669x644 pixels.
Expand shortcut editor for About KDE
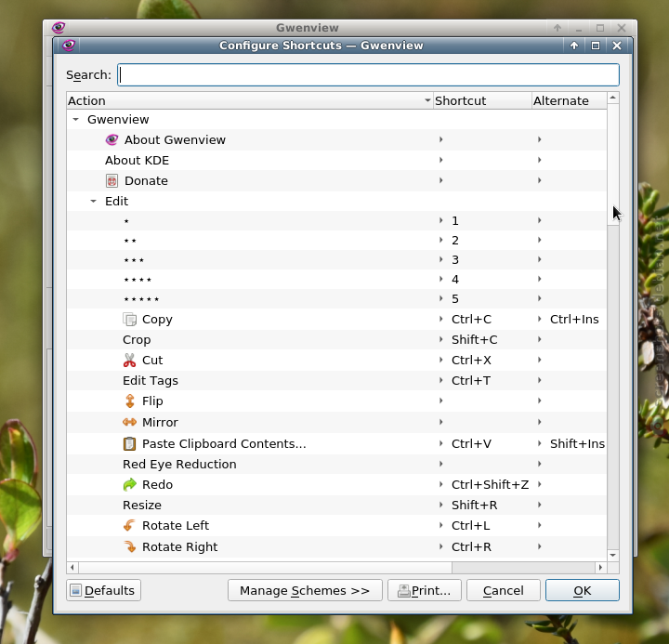pos(440,160)
